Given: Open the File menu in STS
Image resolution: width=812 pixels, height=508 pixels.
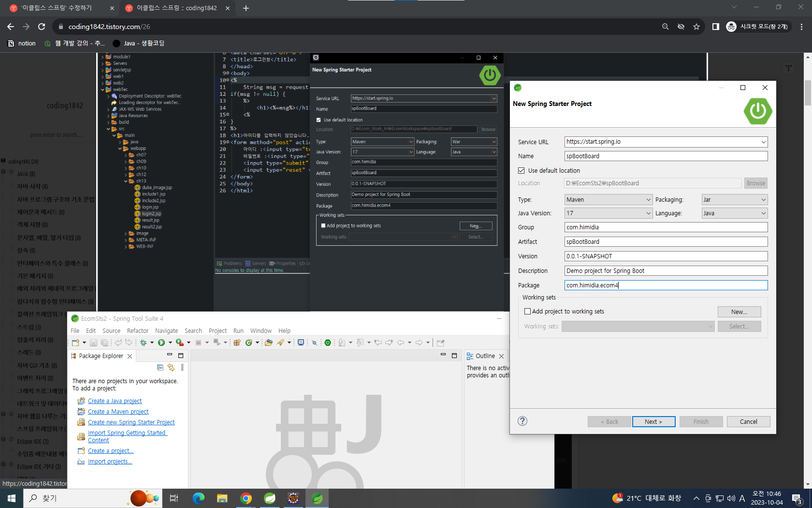Looking at the screenshot, I should coord(75,331).
